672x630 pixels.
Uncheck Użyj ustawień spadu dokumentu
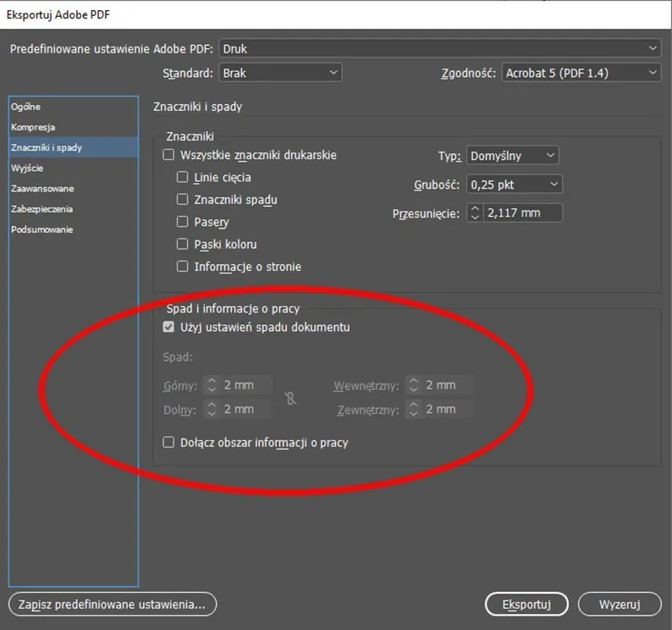pos(168,327)
